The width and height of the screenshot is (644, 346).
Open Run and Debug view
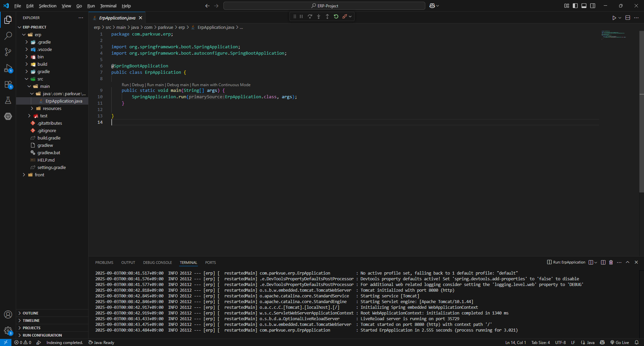point(8,68)
